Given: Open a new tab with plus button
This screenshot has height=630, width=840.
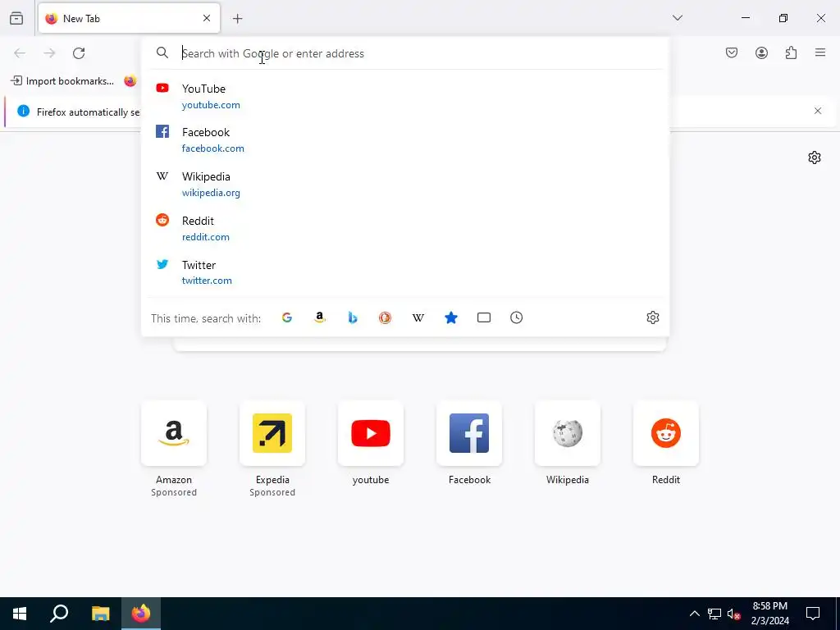Looking at the screenshot, I should click(238, 19).
